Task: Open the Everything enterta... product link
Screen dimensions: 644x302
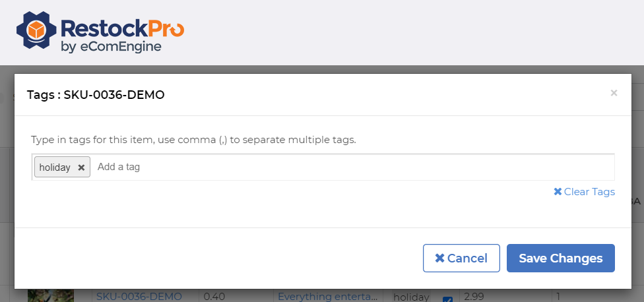Action: pos(330,297)
